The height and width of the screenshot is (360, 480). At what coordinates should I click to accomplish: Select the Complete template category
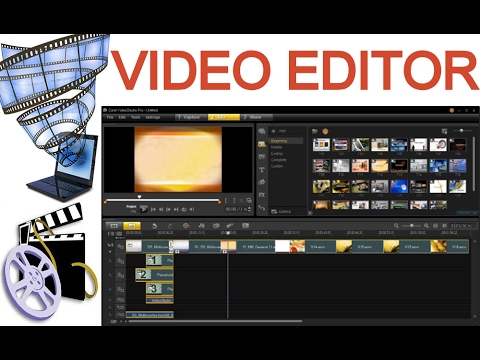tap(279, 160)
